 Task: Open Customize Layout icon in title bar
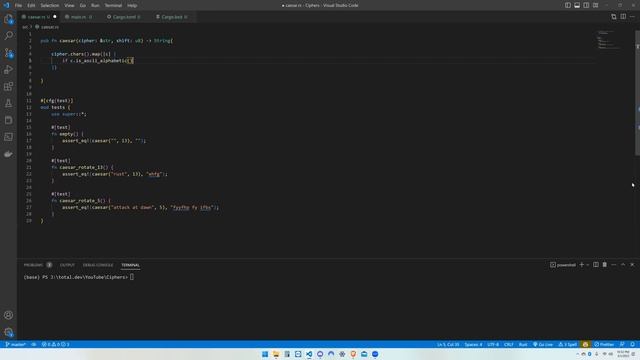[596, 5]
